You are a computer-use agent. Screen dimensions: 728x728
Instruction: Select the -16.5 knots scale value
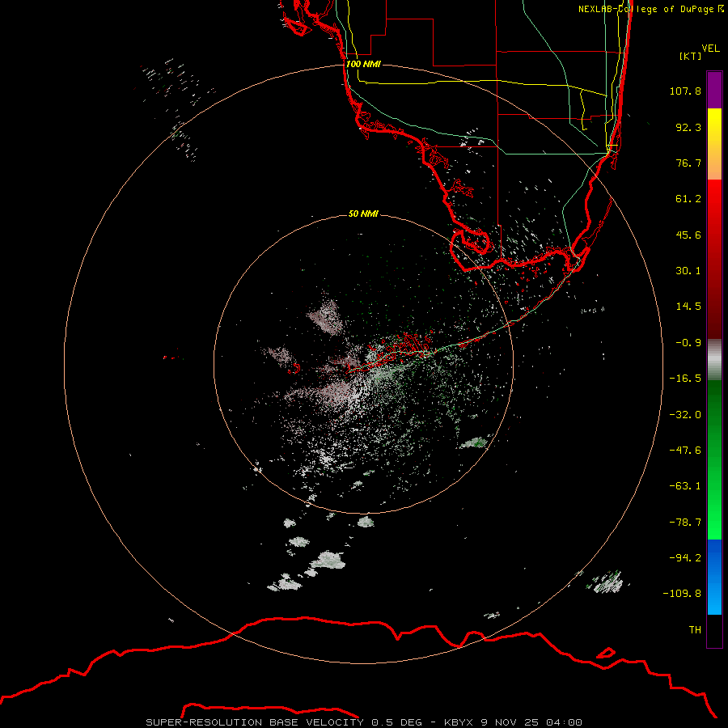pos(685,379)
